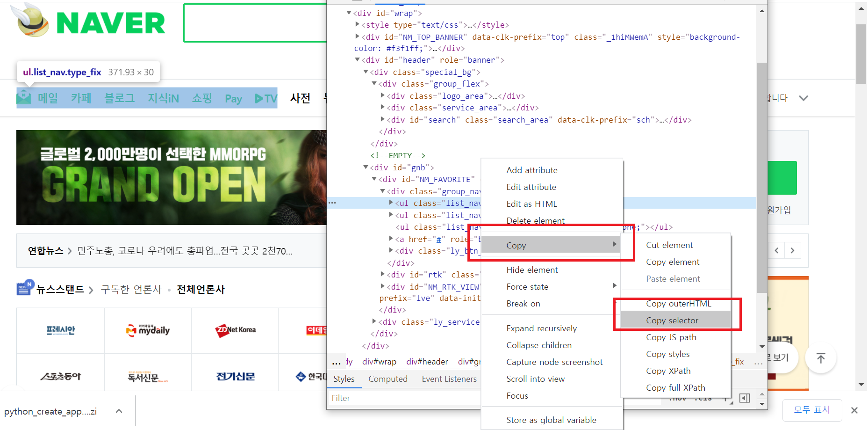The width and height of the screenshot is (868, 430).
Task: Collapse the div id="wrap" node
Action: pos(349,13)
